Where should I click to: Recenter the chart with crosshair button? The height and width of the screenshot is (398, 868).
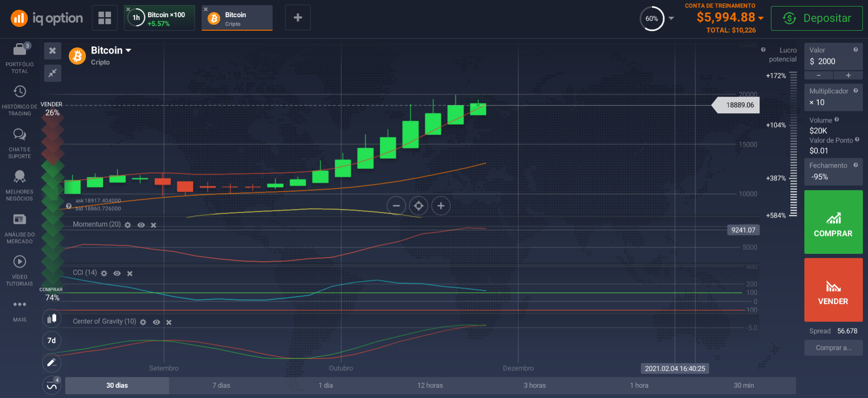point(419,206)
